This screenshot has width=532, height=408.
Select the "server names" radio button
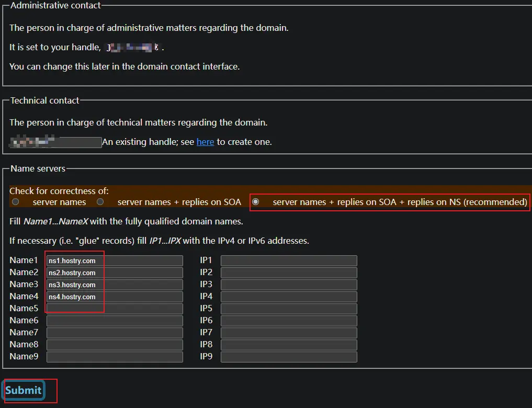pos(16,202)
